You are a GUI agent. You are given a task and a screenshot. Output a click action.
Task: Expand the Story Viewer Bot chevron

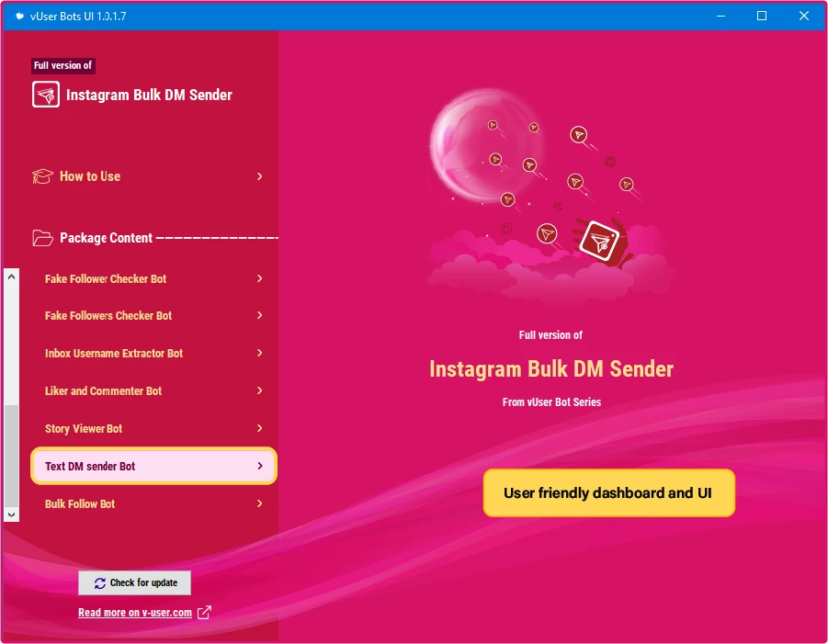coord(259,428)
